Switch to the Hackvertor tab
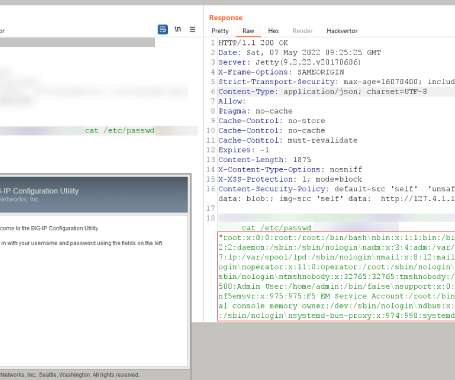This screenshot has height=380, width=455. 342,31
